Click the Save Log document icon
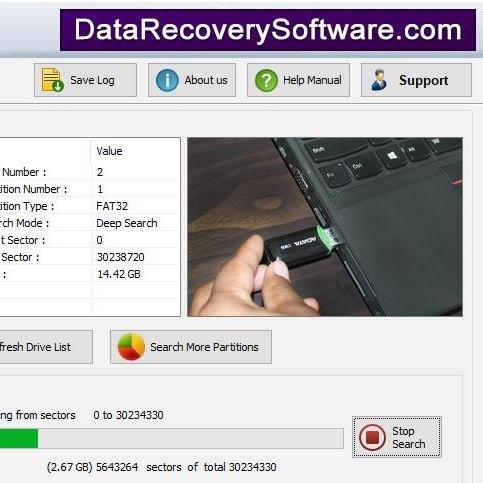The width and height of the screenshot is (483, 483). point(52,80)
